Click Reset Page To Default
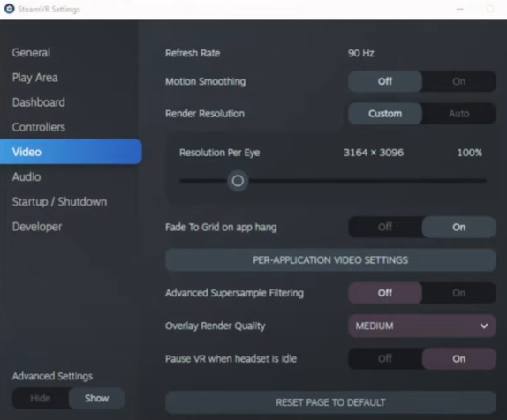The height and width of the screenshot is (420, 507). (330, 402)
